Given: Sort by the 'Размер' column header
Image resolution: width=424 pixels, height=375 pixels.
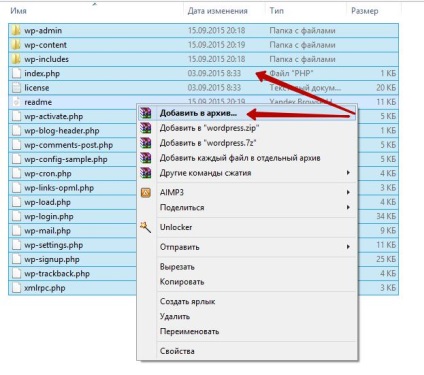Looking at the screenshot, I should [x=365, y=11].
